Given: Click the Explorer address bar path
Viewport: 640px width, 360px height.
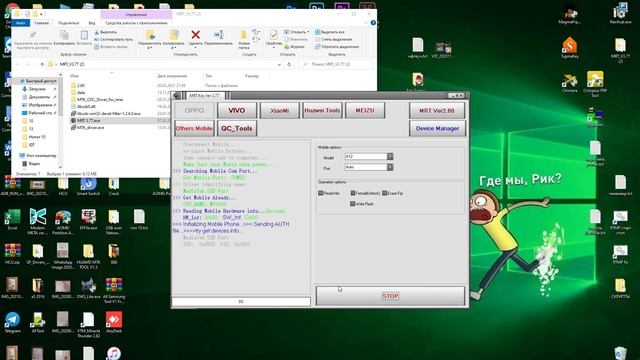Looking at the screenshot, I should 72,64.
